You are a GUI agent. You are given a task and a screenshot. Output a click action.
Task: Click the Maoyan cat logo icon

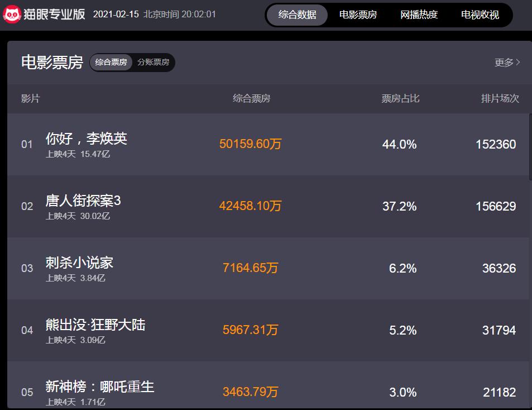[12, 14]
